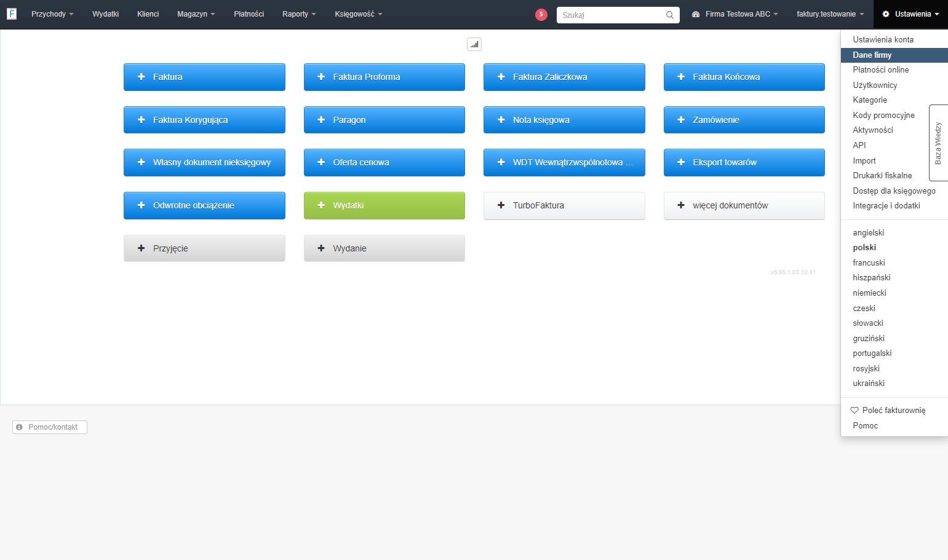Open the Księgowość dropdown

point(359,14)
